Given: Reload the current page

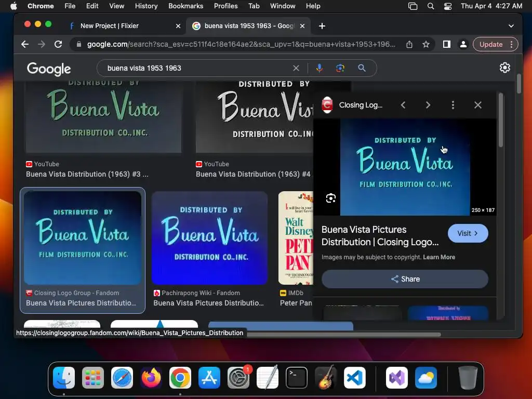Looking at the screenshot, I should click(58, 44).
